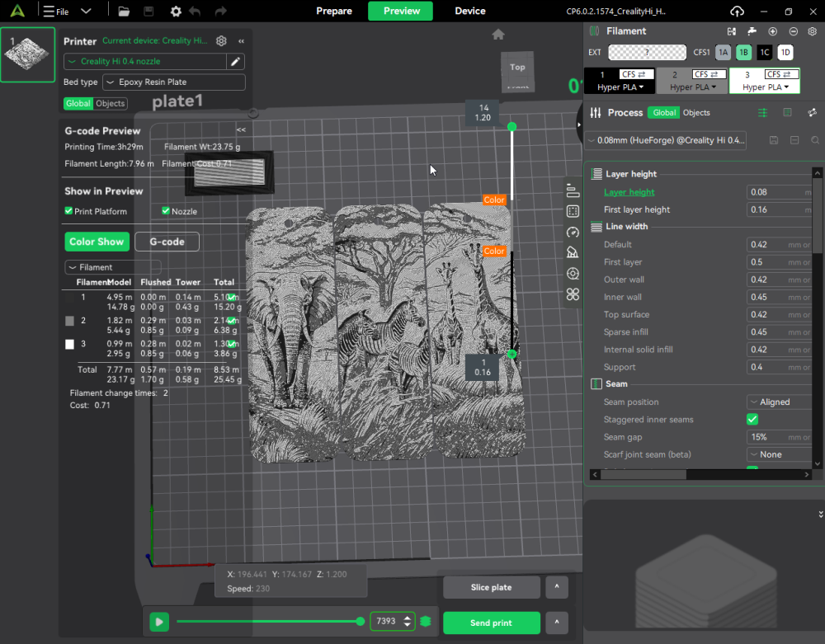Toggle Print Platform checkbox

tap(68, 211)
